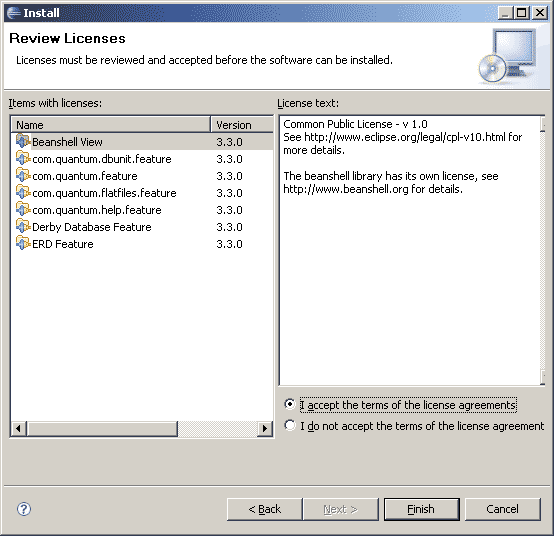Click the Back button
Image resolution: width=554 pixels, height=536 pixels.
265,509
